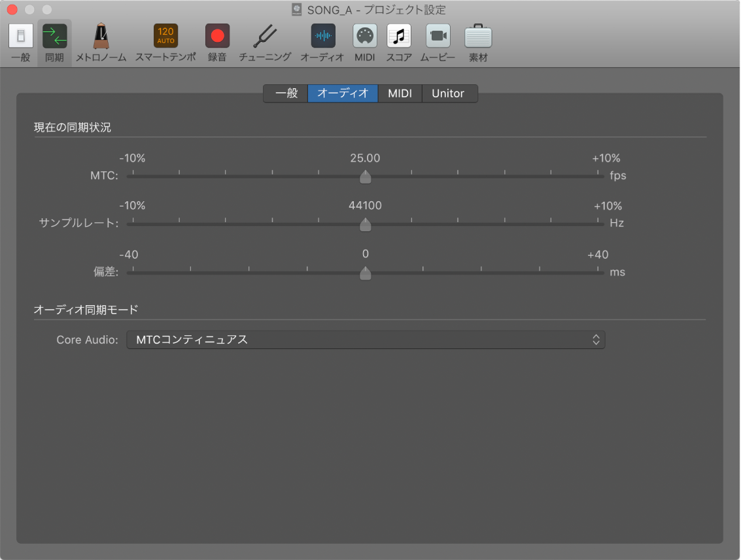The width and height of the screenshot is (741, 560).
Task: Click the 25.00 MTC value
Action: pyautogui.click(x=365, y=158)
